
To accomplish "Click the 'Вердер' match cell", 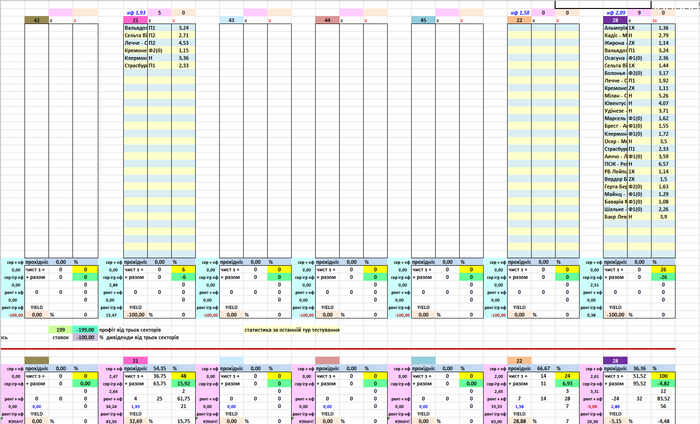I will [x=616, y=179].
